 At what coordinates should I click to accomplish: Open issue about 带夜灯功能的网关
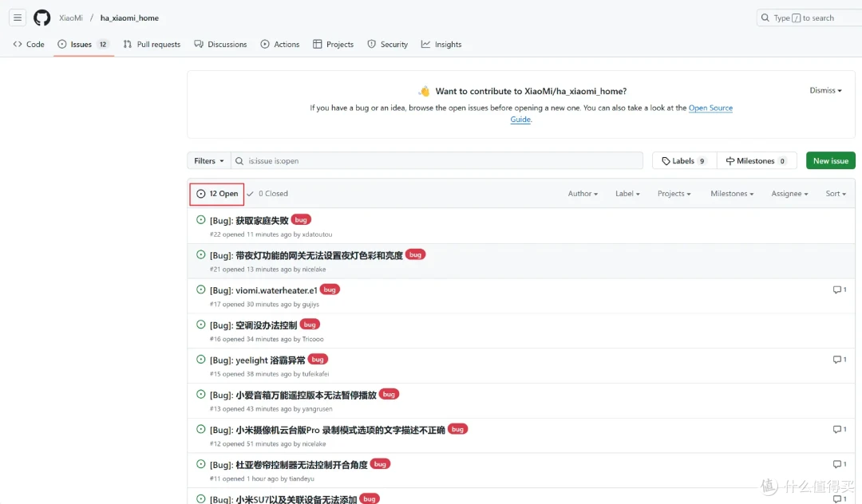click(306, 255)
